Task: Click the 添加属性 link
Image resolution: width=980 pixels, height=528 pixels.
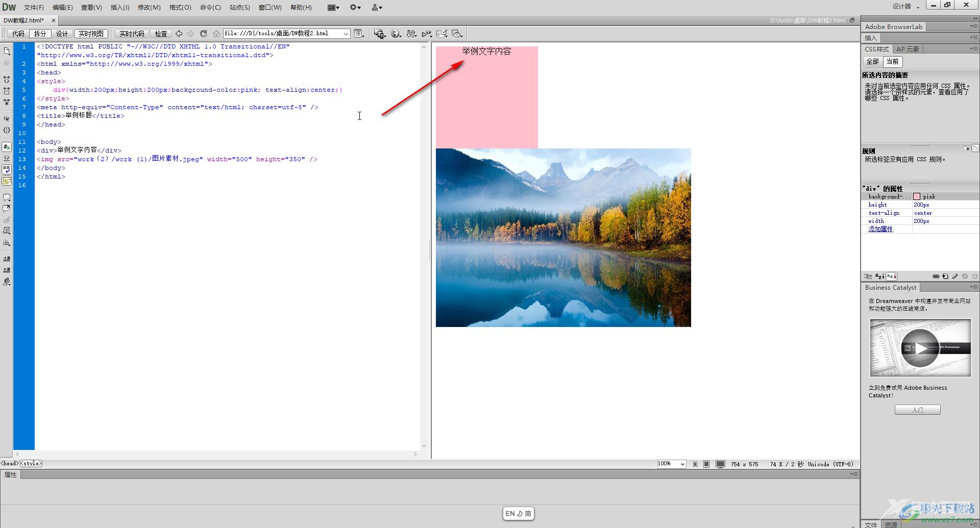Action: (x=880, y=229)
